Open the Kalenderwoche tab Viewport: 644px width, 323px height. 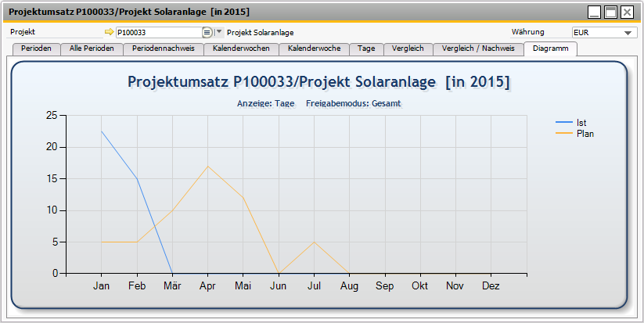pos(314,48)
